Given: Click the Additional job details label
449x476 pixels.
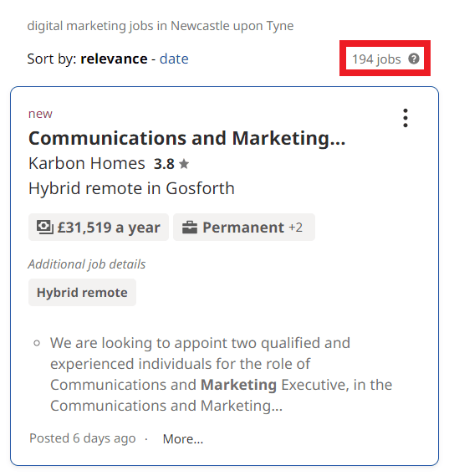Looking at the screenshot, I should click(x=87, y=264).
